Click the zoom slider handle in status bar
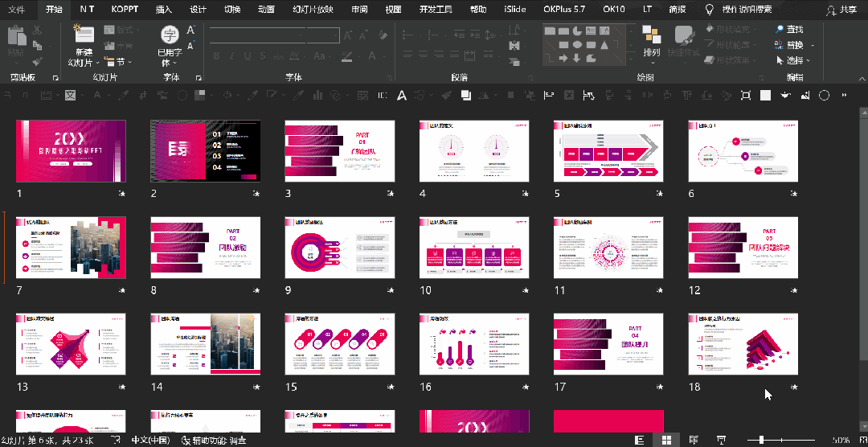 click(762, 440)
